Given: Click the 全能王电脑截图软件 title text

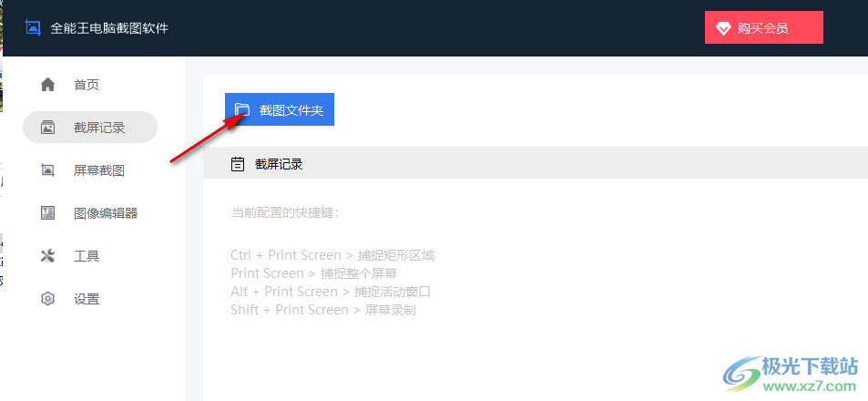Looking at the screenshot, I should [x=109, y=28].
